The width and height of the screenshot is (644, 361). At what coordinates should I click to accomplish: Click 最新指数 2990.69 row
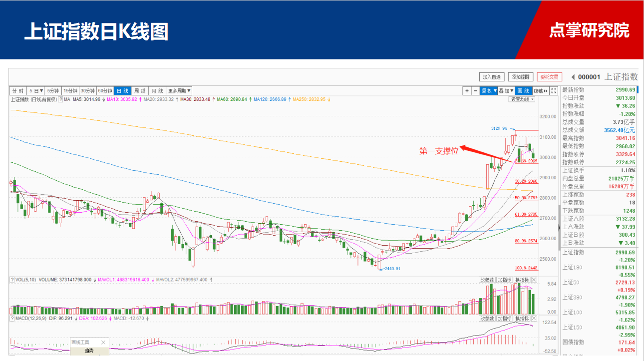pos(599,90)
